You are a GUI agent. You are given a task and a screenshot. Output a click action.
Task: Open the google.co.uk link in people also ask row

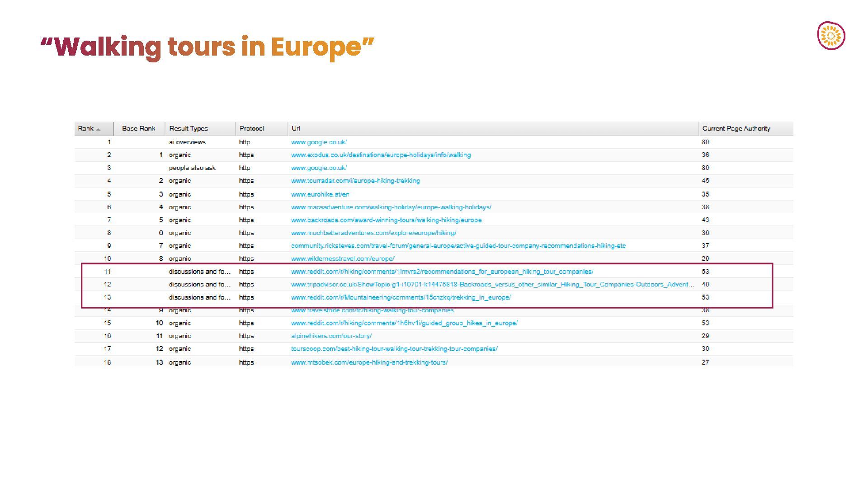click(x=319, y=168)
